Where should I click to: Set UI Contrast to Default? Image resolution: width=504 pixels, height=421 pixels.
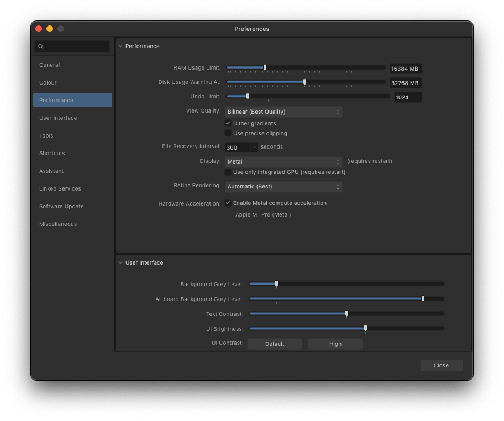tap(275, 344)
